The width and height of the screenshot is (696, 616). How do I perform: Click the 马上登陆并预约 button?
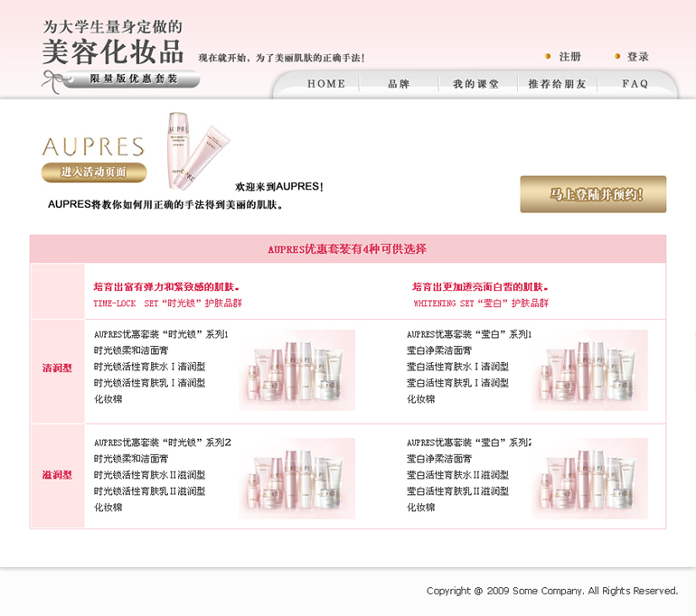[593, 194]
